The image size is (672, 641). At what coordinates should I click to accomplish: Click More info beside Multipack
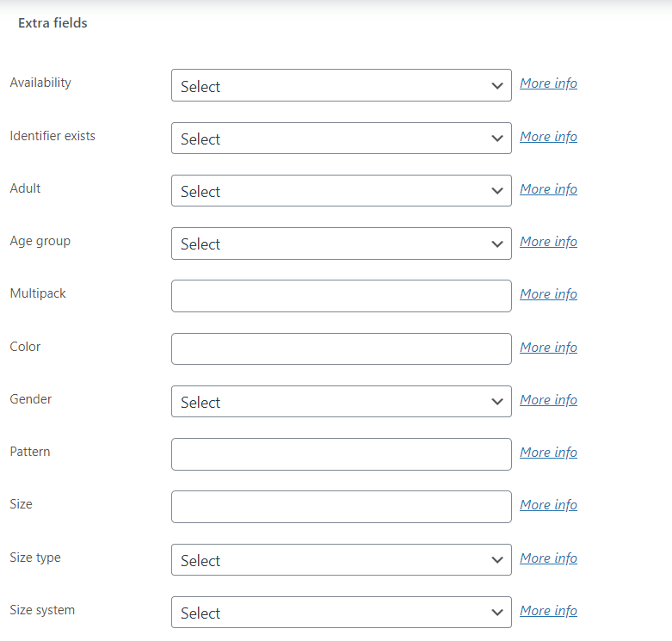click(x=549, y=294)
